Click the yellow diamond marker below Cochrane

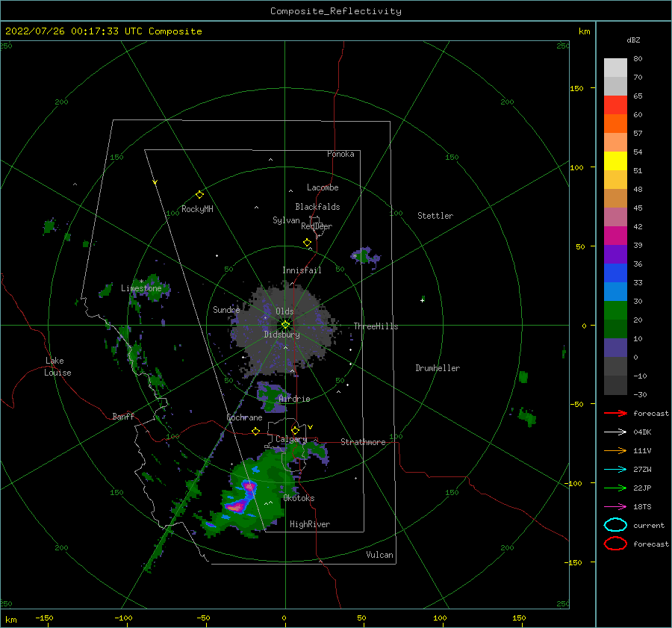256,431
